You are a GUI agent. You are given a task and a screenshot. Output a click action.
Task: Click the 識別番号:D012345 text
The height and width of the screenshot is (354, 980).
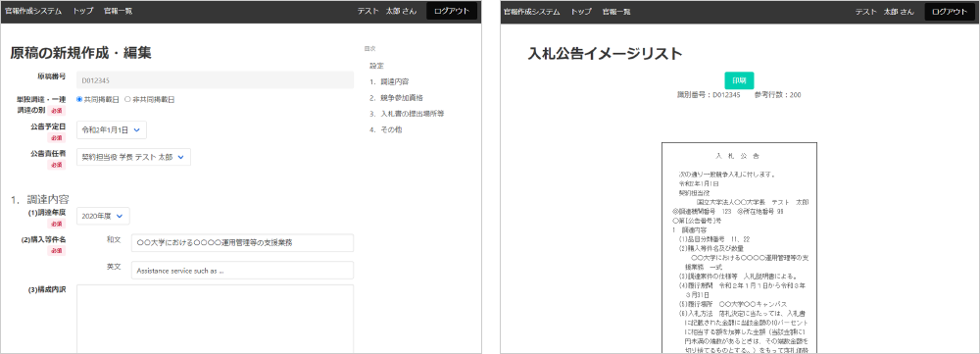pyautogui.click(x=709, y=95)
